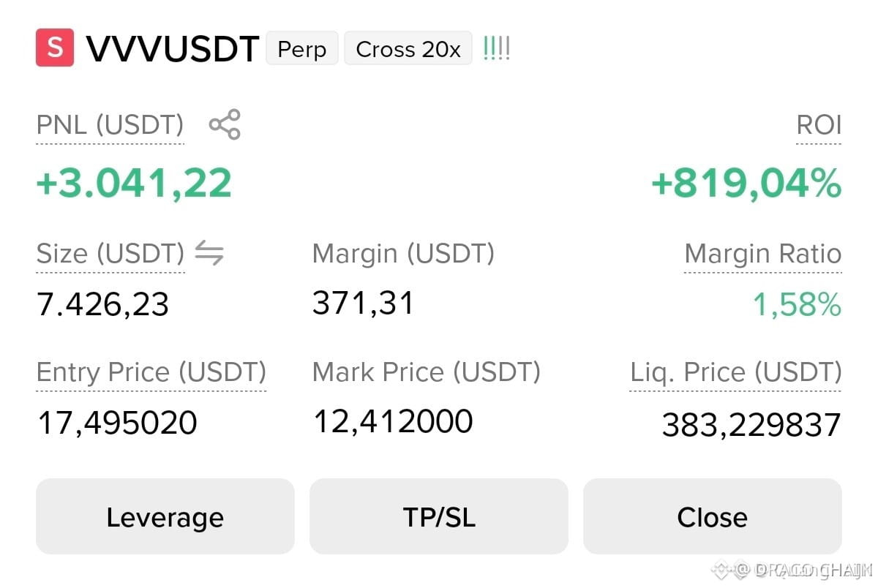Click the Close position button
The height and width of the screenshot is (588, 878).
[713, 516]
